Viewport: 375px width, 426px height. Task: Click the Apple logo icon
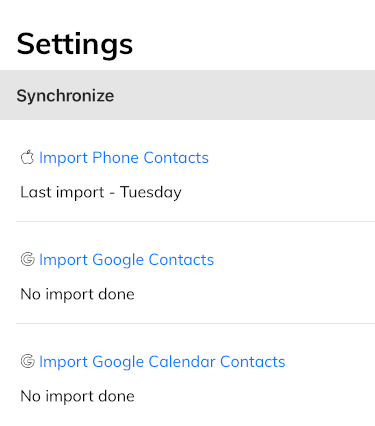pos(27,157)
